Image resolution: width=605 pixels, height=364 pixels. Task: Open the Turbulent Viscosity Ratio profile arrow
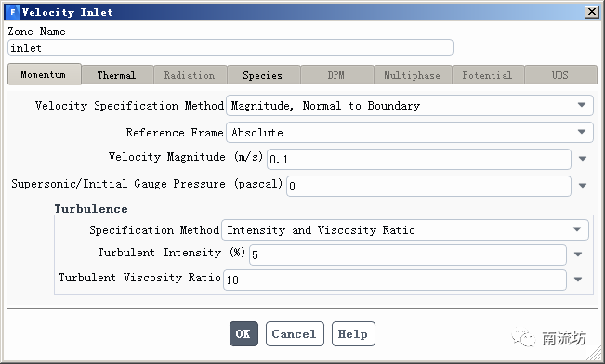(578, 279)
